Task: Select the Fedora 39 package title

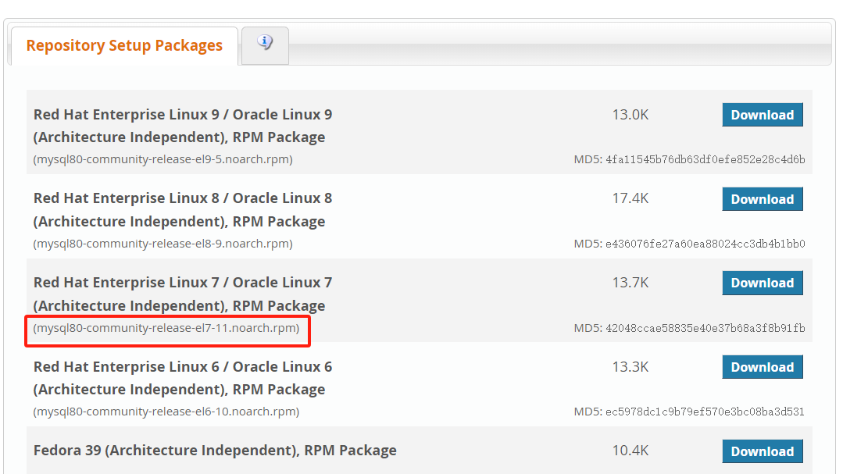Action: tap(215, 451)
